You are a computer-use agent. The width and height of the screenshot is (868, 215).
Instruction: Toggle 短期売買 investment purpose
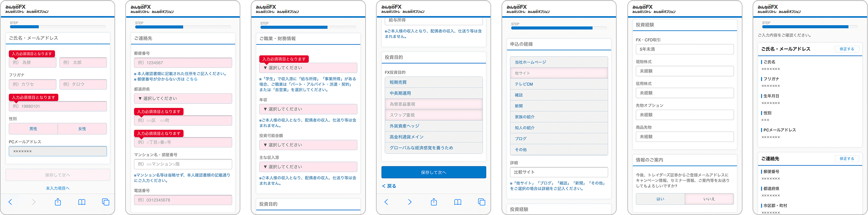pos(434,82)
